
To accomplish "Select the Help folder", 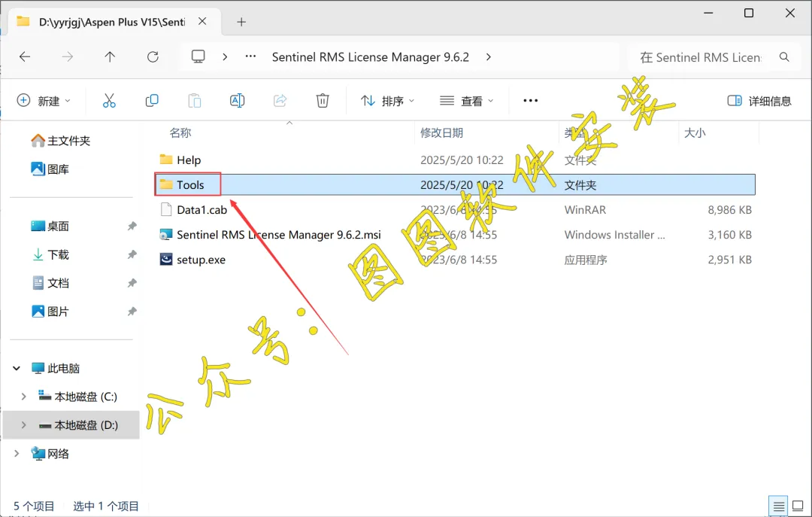I will pos(189,160).
